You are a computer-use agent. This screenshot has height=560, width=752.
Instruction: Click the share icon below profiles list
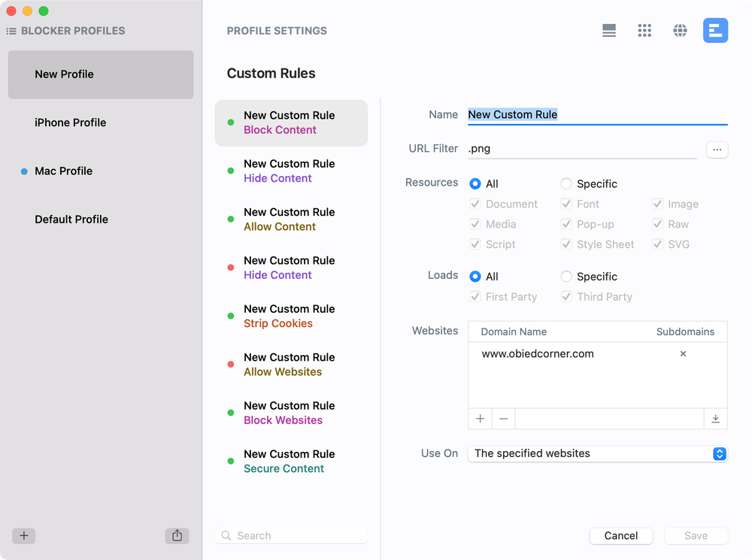click(177, 536)
